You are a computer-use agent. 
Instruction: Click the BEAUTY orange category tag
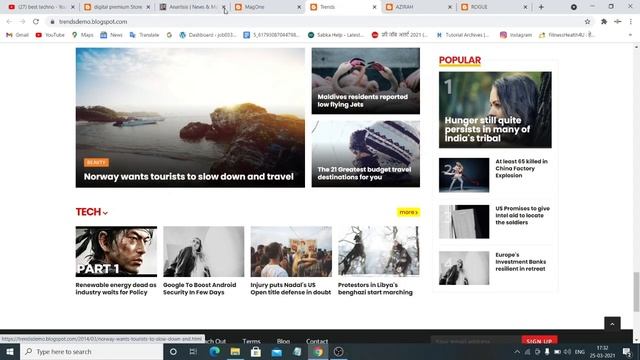(96, 162)
